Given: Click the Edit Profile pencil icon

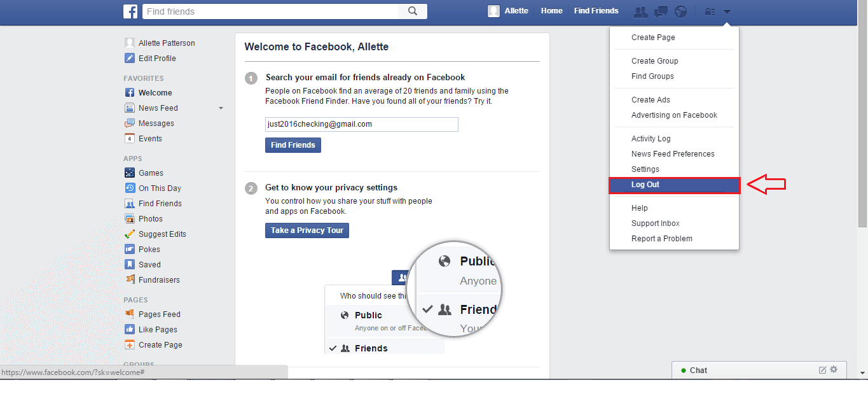Looking at the screenshot, I should 130,59.
